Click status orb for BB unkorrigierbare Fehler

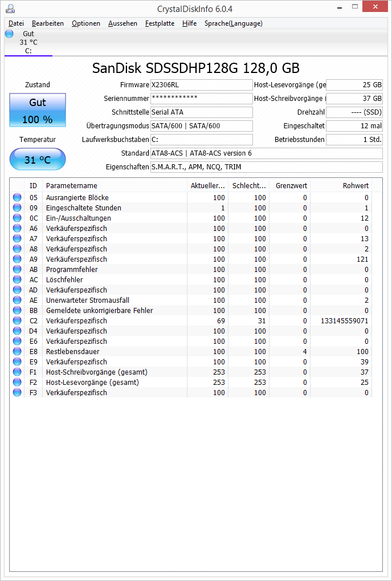[17, 311]
